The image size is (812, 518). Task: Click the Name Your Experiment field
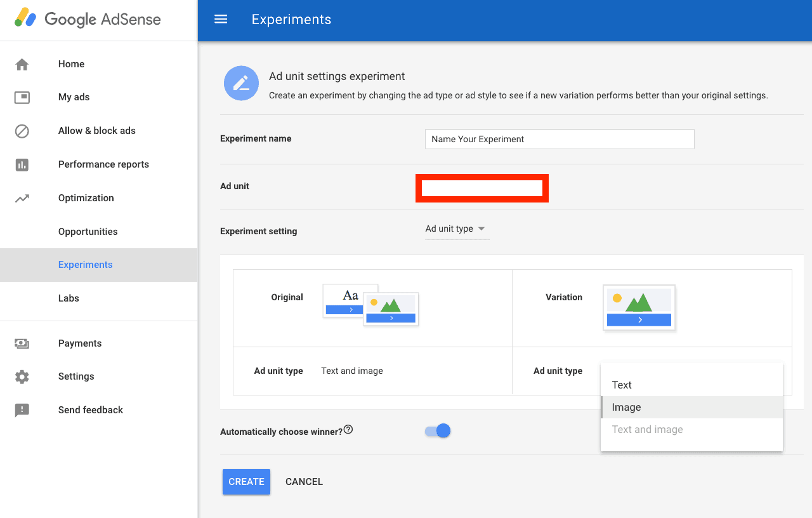tap(559, 139)
